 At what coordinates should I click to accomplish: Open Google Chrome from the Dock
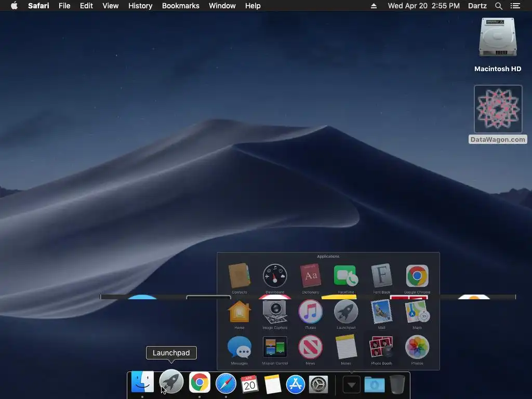click(x=199, y=382)
